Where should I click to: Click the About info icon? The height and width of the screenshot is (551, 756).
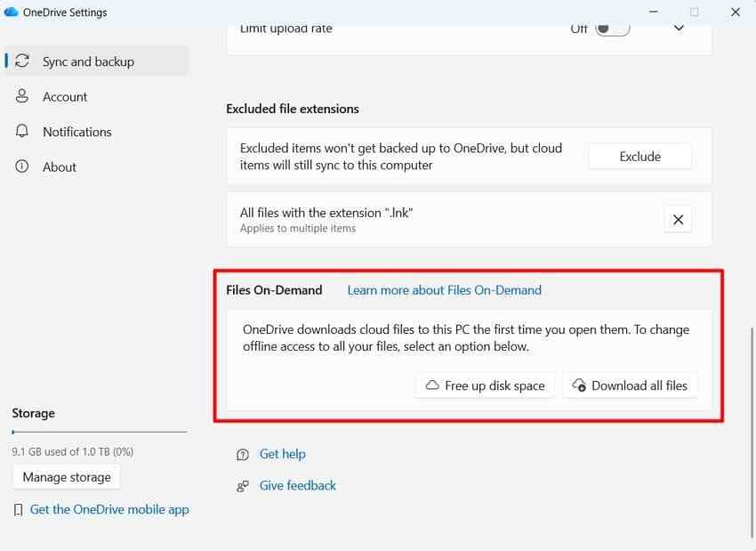coord(22,166)
